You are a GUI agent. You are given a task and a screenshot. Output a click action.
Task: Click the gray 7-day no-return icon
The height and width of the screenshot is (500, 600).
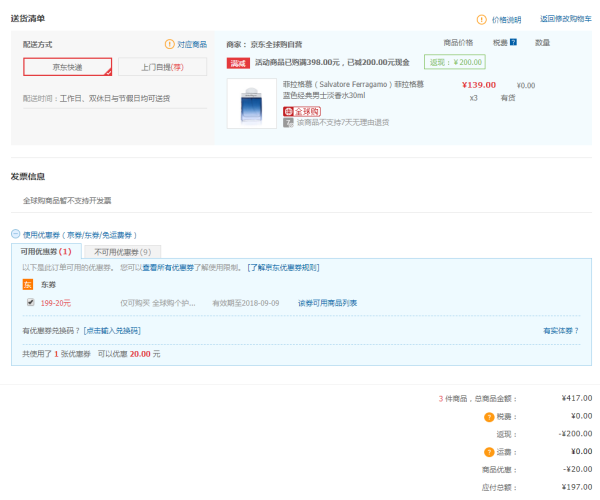click(288, 122)
